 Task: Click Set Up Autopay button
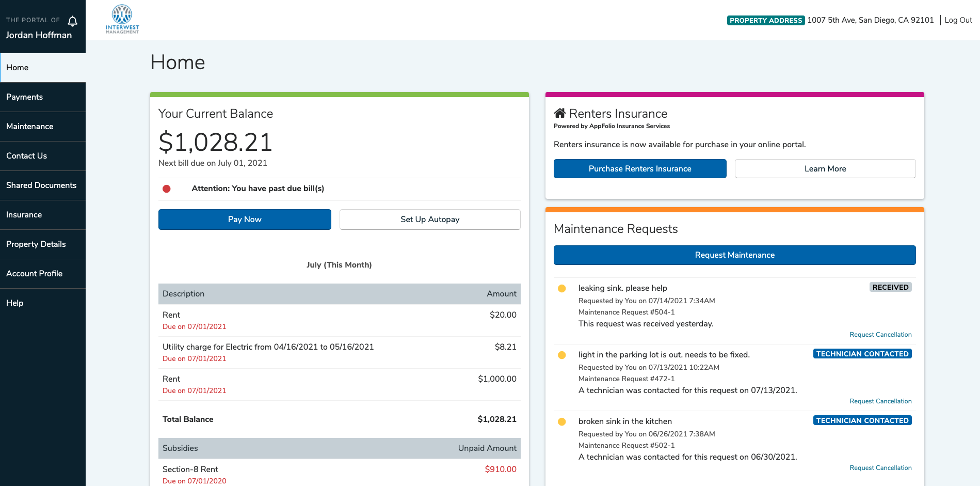(430, 220)
